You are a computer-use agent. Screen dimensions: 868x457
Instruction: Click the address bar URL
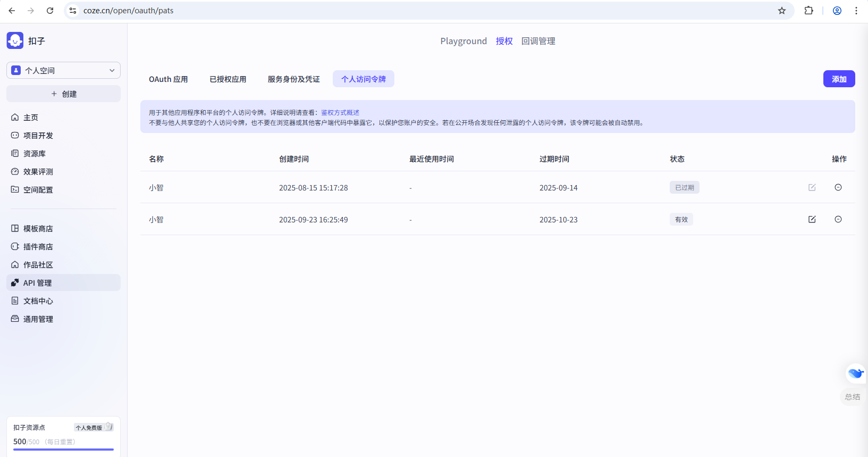129,11
